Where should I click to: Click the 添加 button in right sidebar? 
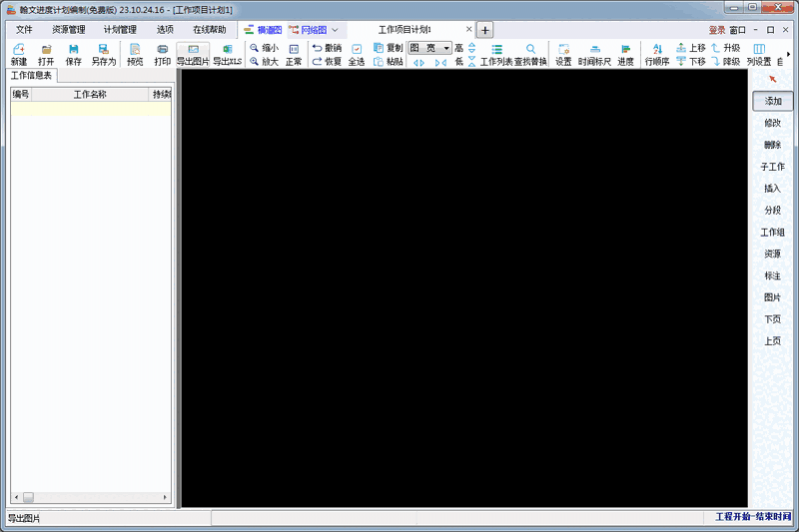point(773,101)
